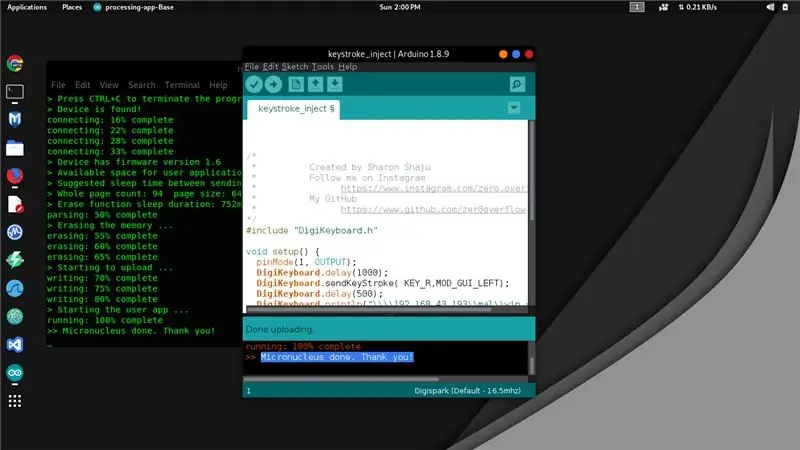The image size is (800, 450).
Task: Open the clock showing Sun 2:00 PM
Action: 400,7
